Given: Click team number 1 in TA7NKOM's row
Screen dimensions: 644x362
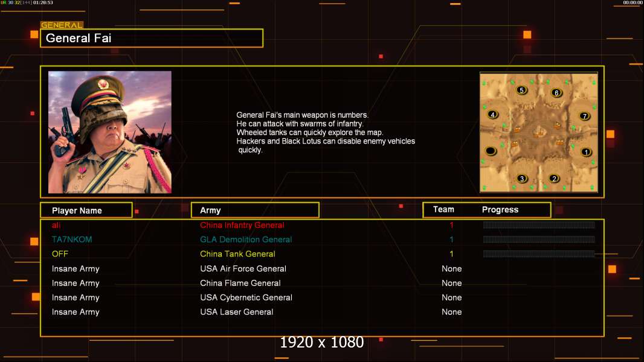Looking at the screenshot, I should (451, 240).
